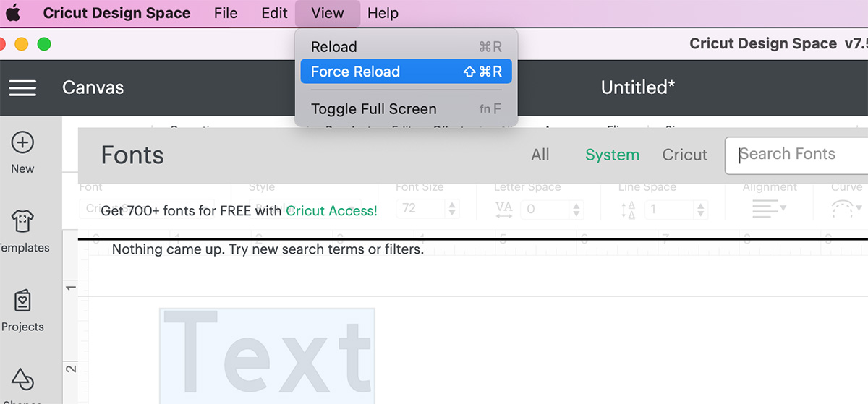The width and height of the screenshot is (868, 404).
Task: Click the Search Fonts field
Action: click(796, 155)
